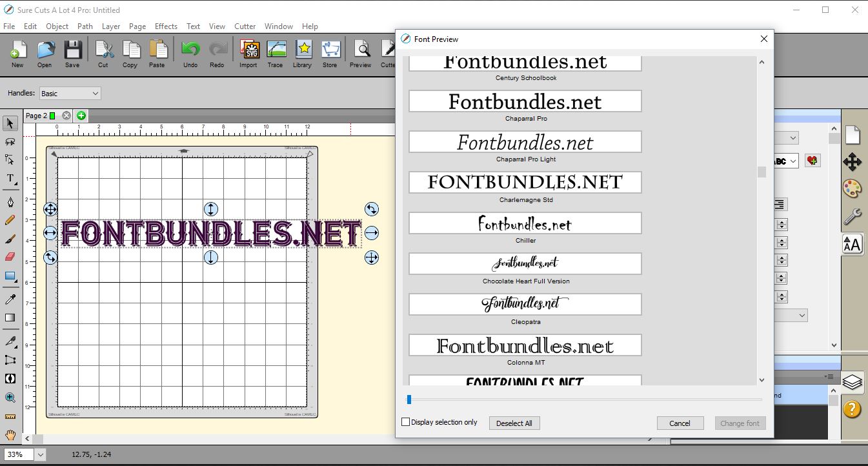Open the Window menu
868x466 pixels.
(x=279, y=26)
